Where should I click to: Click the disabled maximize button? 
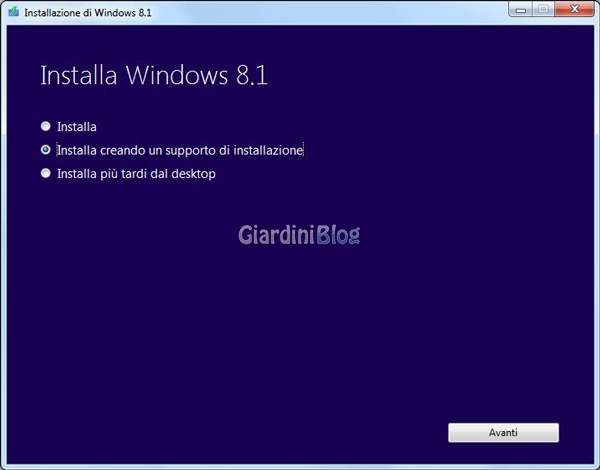(543, 9)
